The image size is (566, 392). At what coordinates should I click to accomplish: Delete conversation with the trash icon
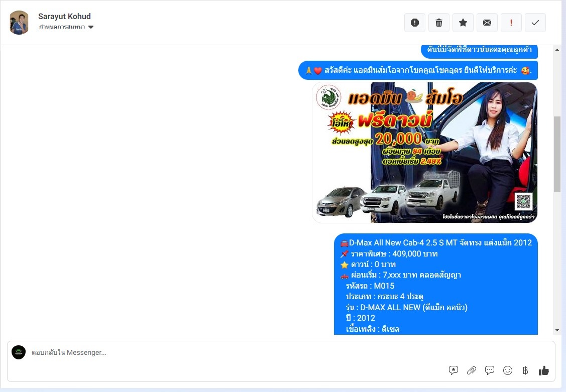tap(439, 23)
